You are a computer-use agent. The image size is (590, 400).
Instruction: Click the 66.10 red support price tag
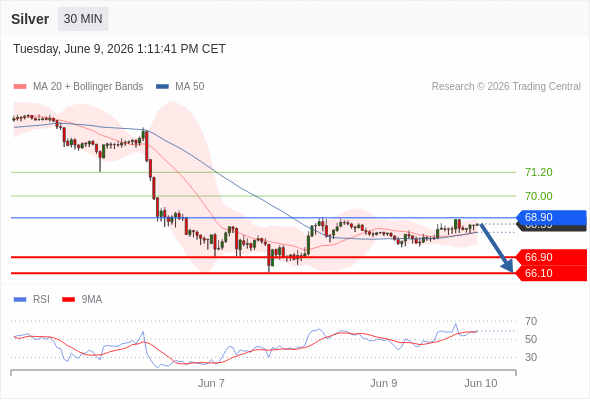click(x=551, y=273)
